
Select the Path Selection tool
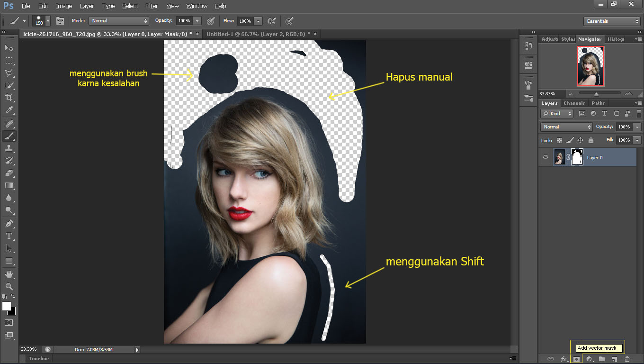tap(9, 248)
